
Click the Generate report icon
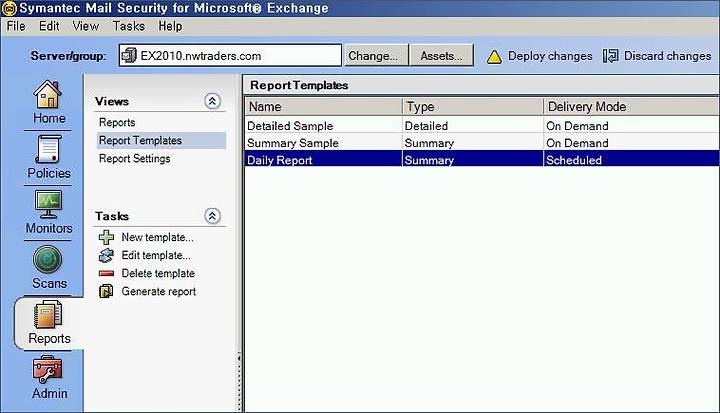tap(107, 291)
